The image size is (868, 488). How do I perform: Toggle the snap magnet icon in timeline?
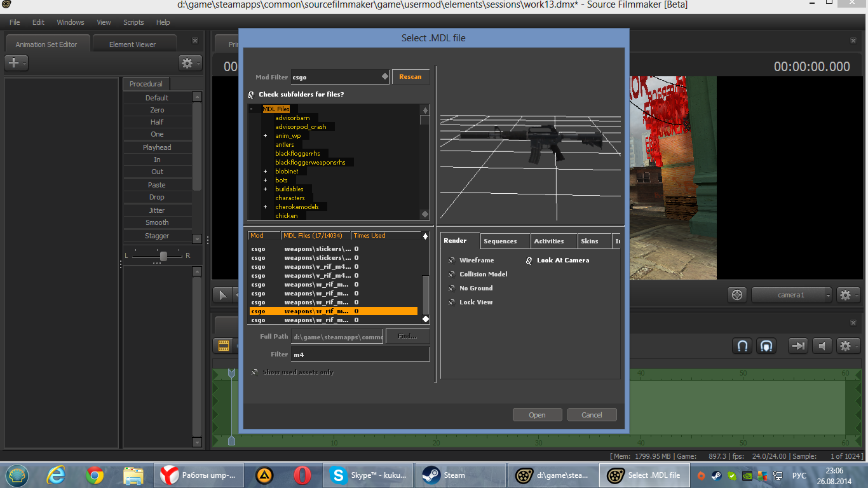742,346
